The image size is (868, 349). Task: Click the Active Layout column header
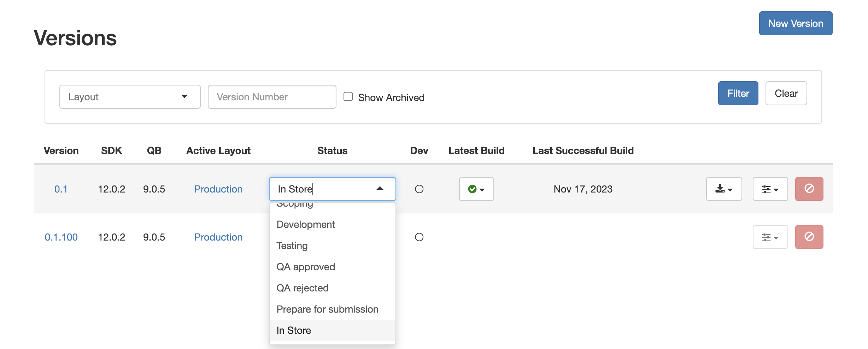218,150
